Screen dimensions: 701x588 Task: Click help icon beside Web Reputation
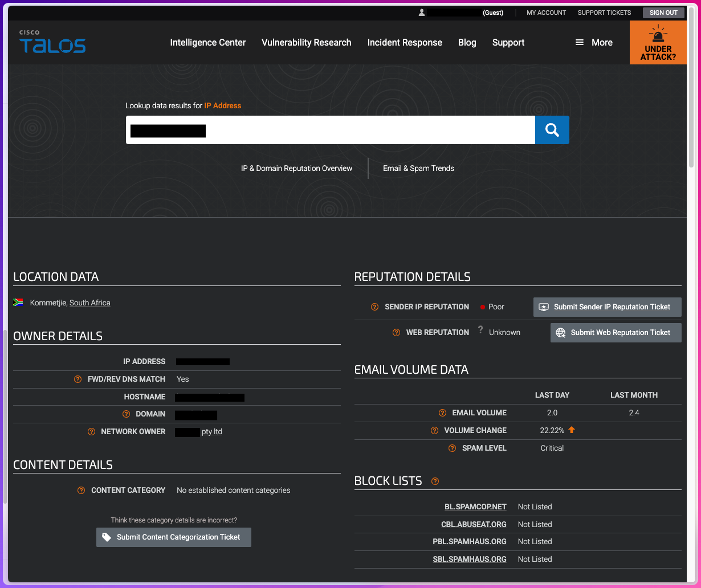[x=396, y=332]
